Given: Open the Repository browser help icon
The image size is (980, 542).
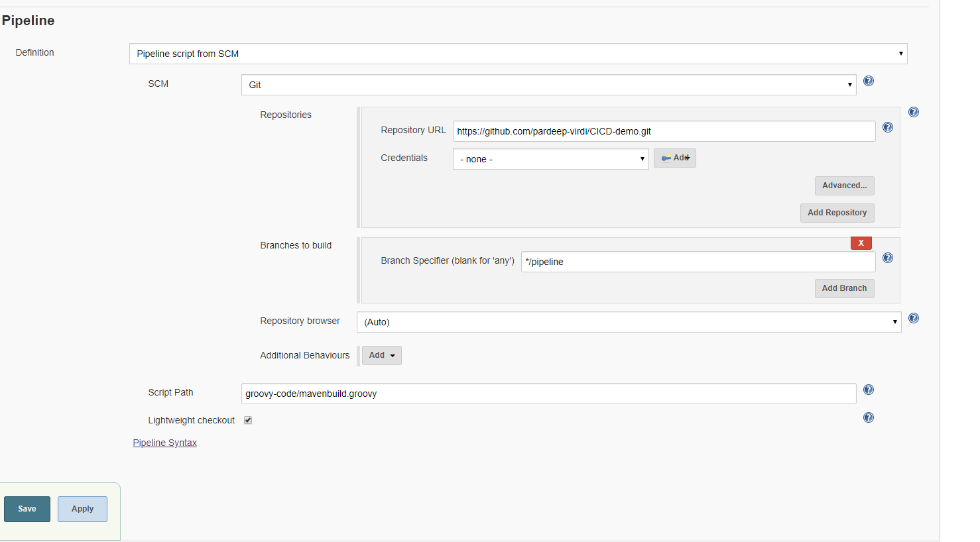Looking at the screenshot, I should click(x=914, y=318).
